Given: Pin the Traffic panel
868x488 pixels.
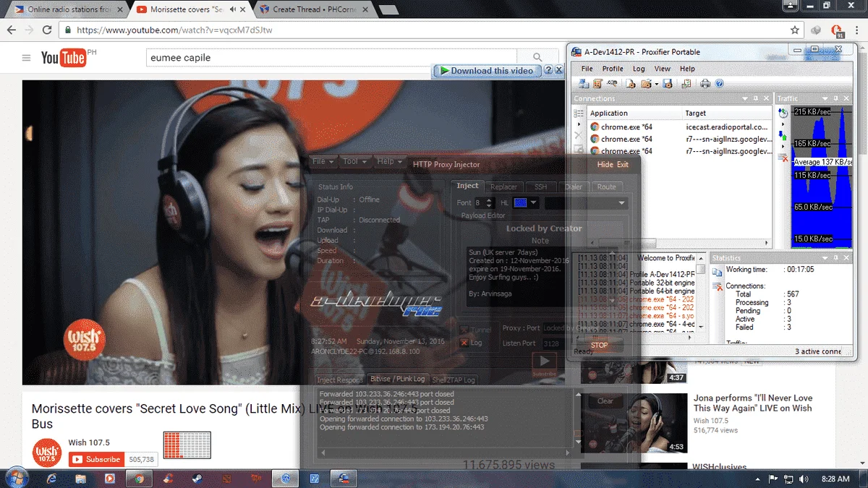Looking at the screenshot, I should (x=838, y=98).
